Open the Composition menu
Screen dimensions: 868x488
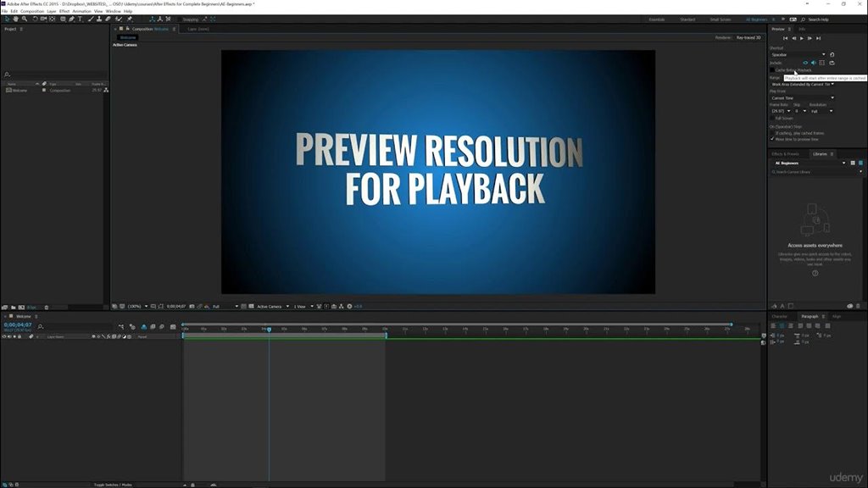(x=32, y=11)
